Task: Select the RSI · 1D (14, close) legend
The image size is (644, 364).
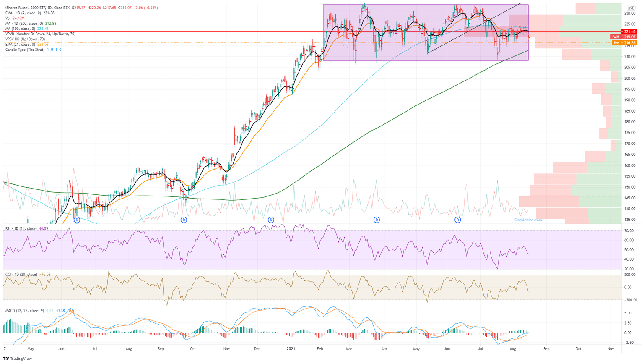Action: (26, 228)
